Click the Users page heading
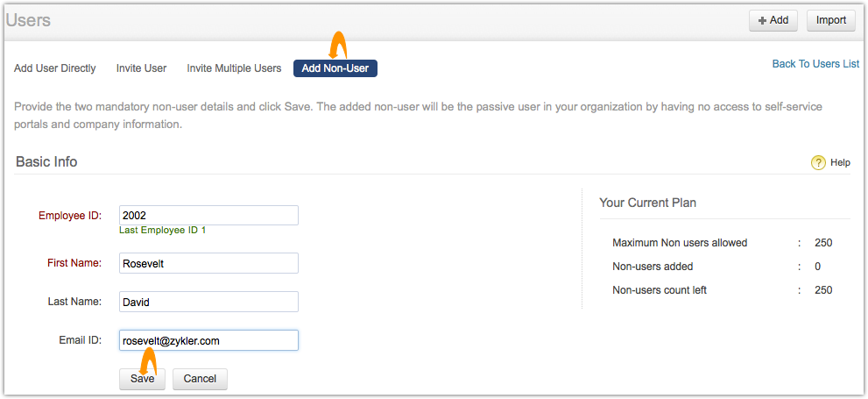The image size is (868, 399). point(28,20)
